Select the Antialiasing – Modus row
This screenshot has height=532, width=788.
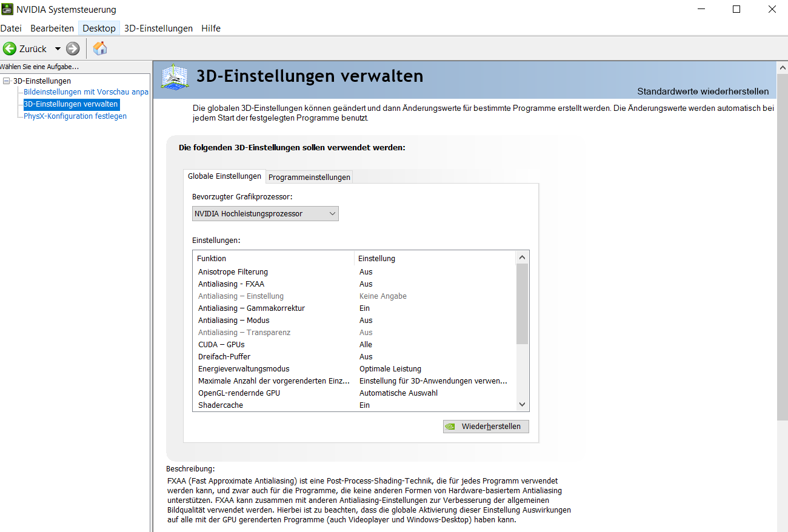(354, 321)
